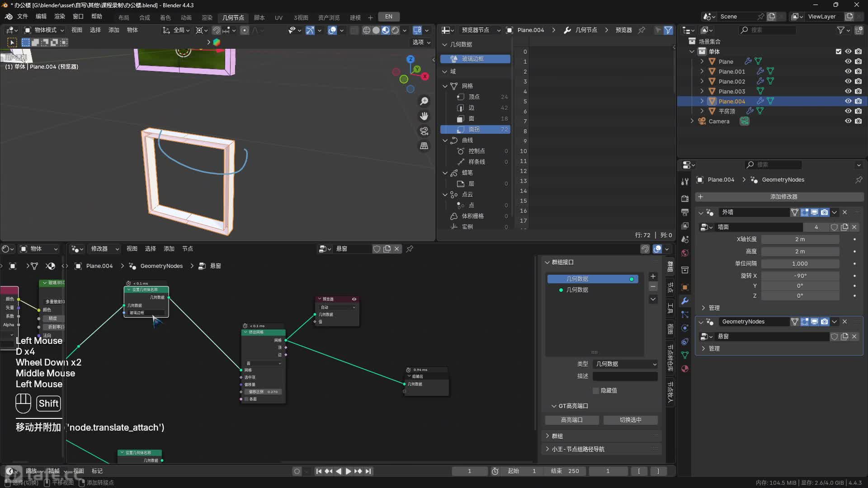This screenshot has width=868, height=488.
Task: Open the Output properties tab icon
Action: pos(685,212)
